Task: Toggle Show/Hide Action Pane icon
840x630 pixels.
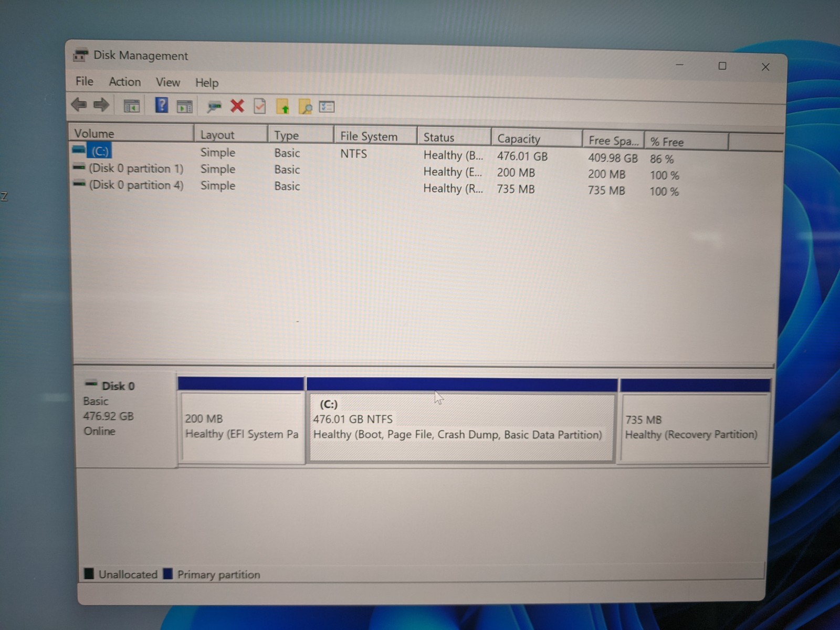Action: point(185,107)
